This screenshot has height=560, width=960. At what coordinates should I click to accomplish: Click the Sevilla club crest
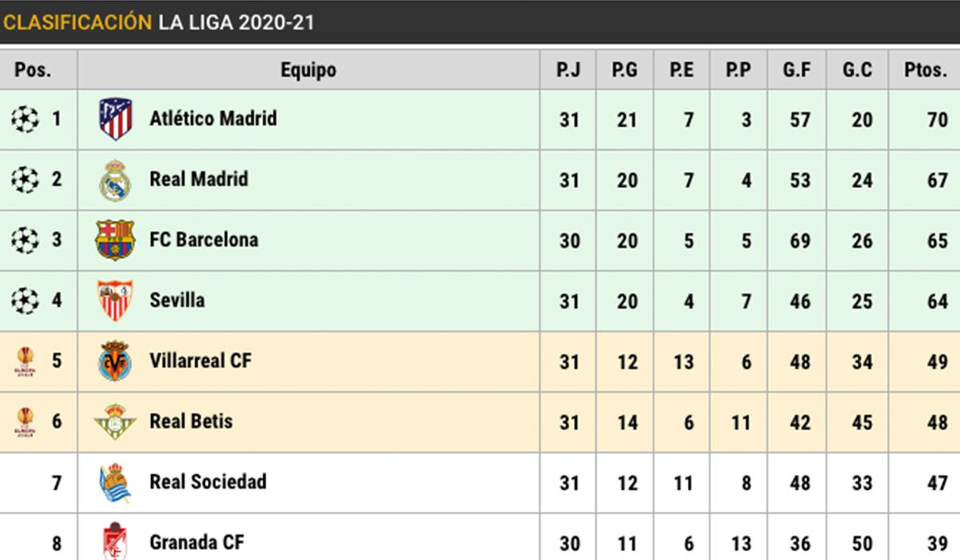coord(115,301)
